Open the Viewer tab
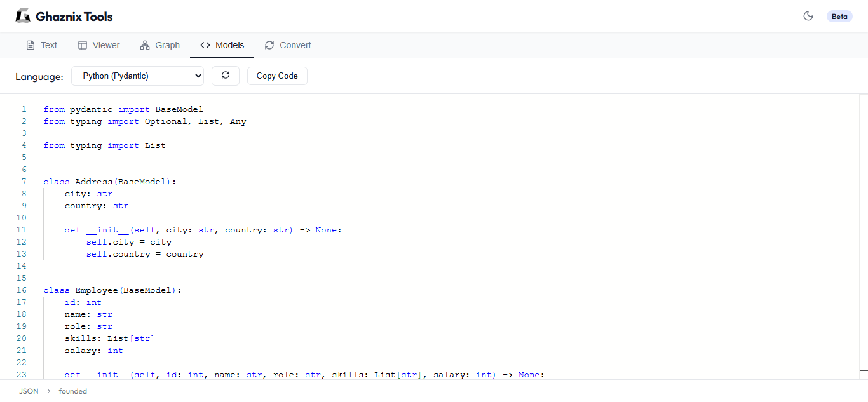Image resolution: width=868 pixels, height=402 pixels. [x=98, y=45]
